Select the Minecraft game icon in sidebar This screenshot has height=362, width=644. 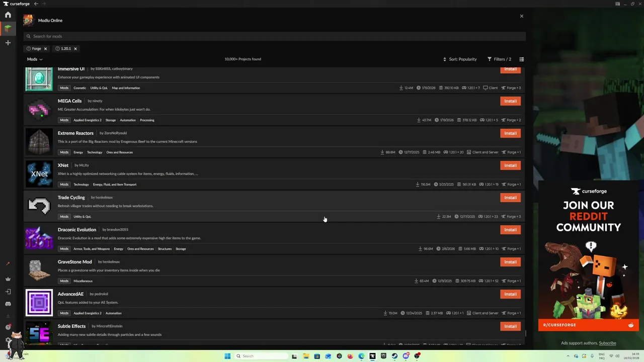tap(8, 29)
